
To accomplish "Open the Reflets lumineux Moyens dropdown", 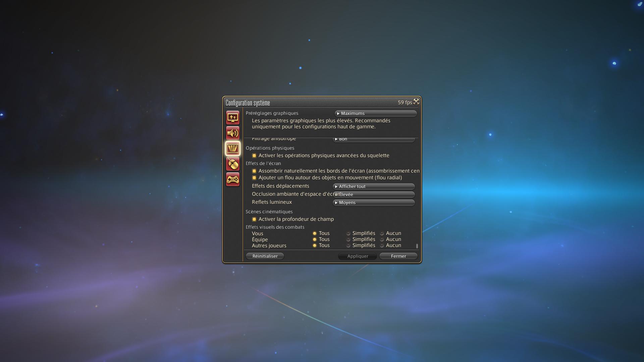I will pos(374,202).
